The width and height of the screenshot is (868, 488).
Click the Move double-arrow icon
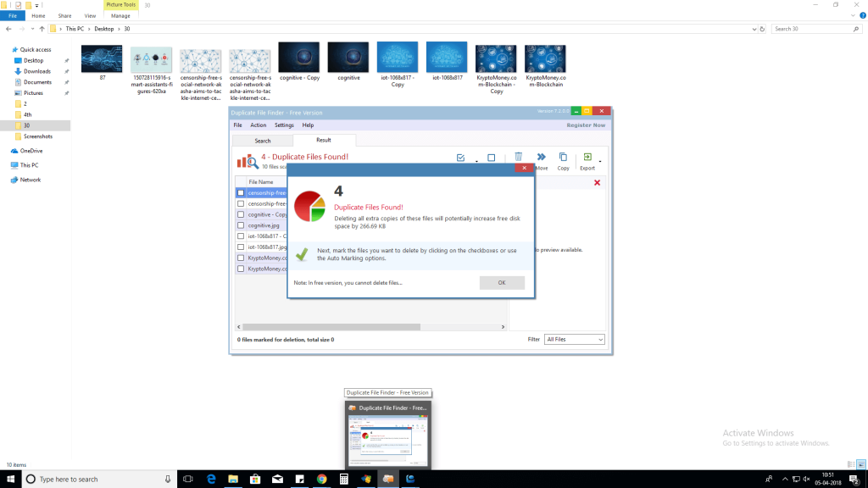click(542, 157)
